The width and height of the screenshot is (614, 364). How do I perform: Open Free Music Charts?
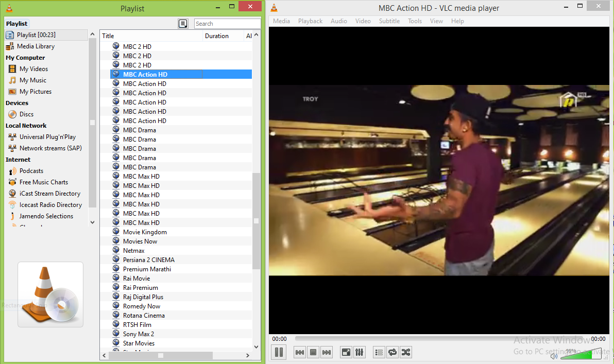[x=43, y=182]
